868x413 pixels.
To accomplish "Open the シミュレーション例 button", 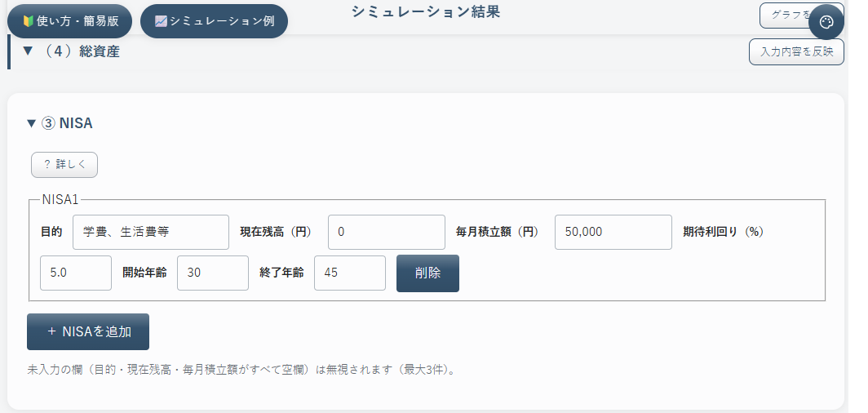I will (215, 21).
